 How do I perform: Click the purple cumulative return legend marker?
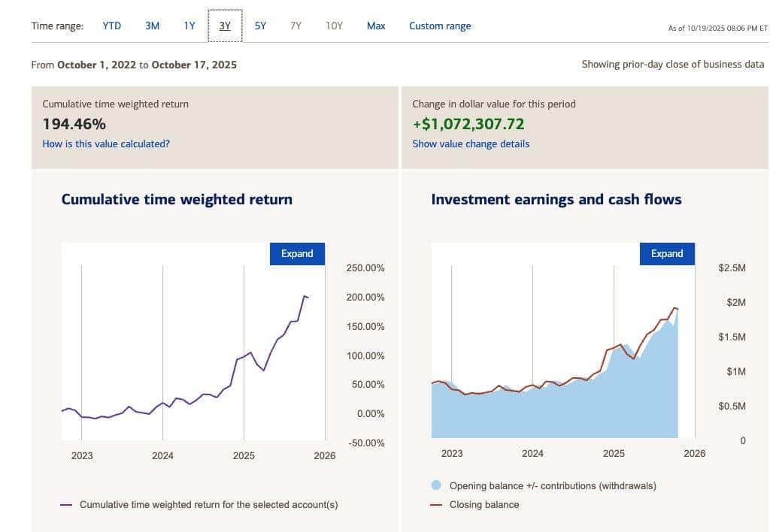(x=66, y=505)
